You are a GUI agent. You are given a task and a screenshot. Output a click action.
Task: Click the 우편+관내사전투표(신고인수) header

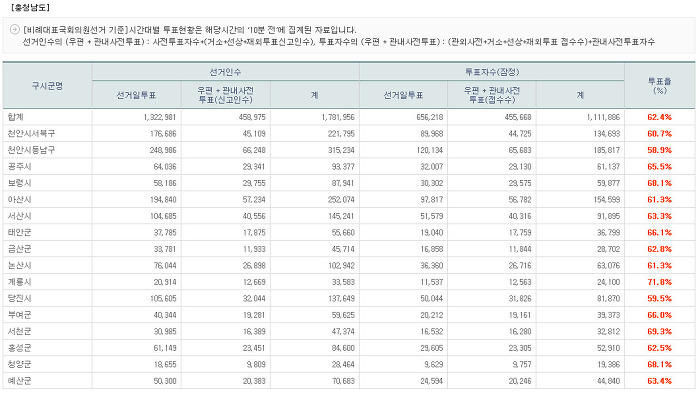click(x=225, y=95)
